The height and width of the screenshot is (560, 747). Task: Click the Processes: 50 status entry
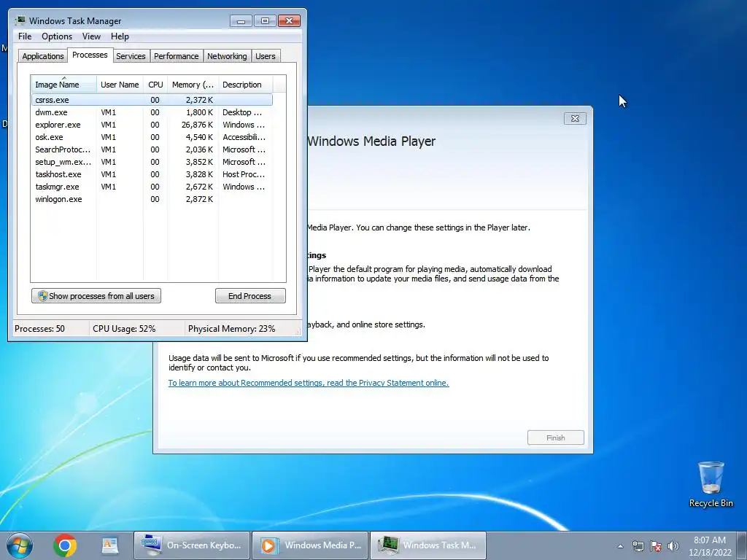[39, 329]
